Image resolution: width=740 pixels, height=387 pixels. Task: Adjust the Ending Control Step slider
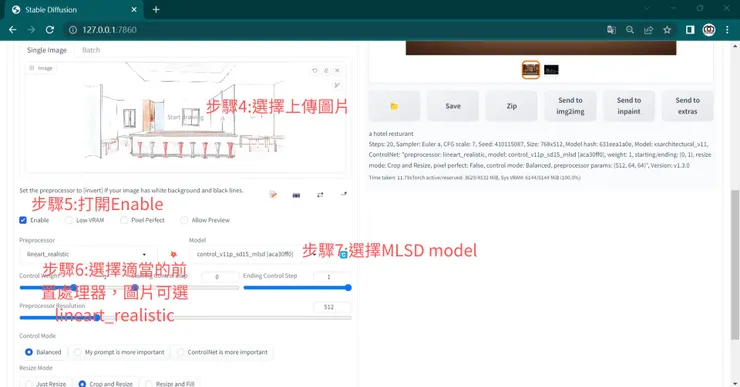[x=297, y=287]
